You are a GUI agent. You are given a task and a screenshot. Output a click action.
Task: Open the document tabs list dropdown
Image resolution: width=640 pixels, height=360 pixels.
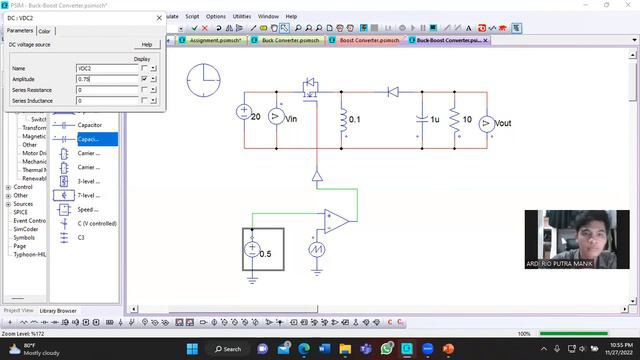634,40
